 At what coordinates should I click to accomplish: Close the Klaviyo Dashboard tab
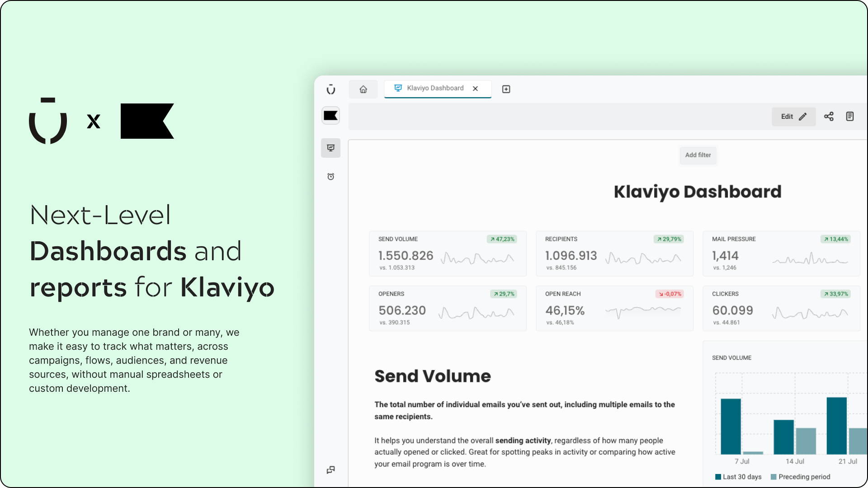tap(475, 89)
